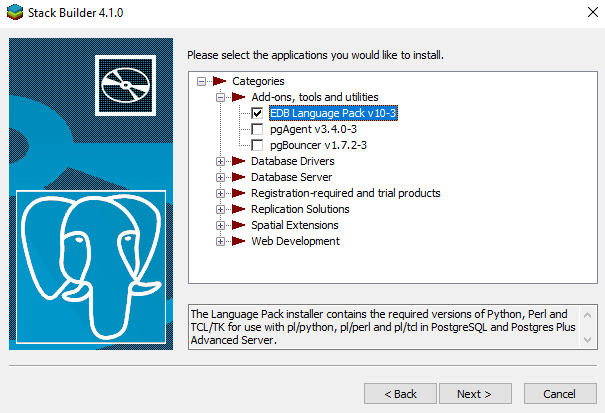The width and height of the screenshot is (605, 413).
Task: Select the Web Development tree label
Action: click(295, 241)
